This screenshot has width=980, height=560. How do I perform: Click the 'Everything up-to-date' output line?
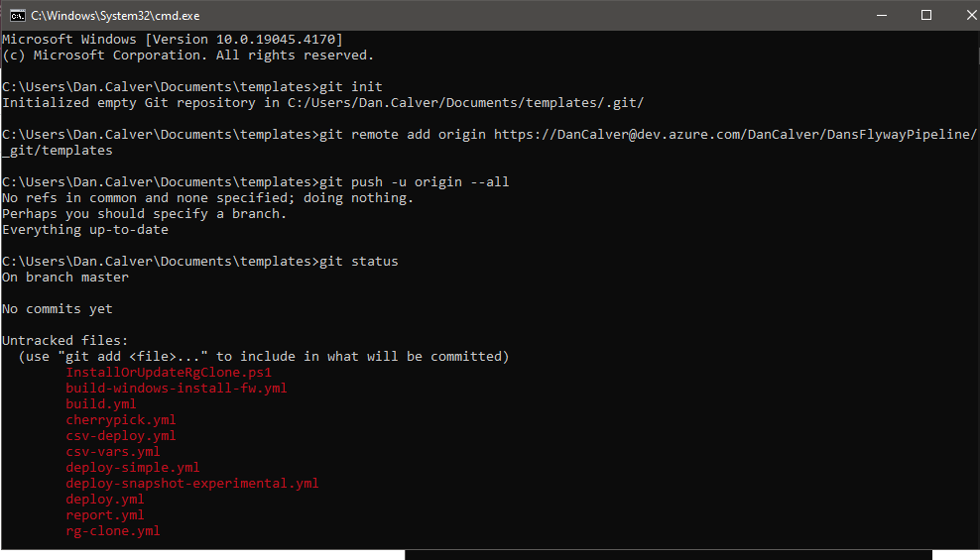pos(85,230)
